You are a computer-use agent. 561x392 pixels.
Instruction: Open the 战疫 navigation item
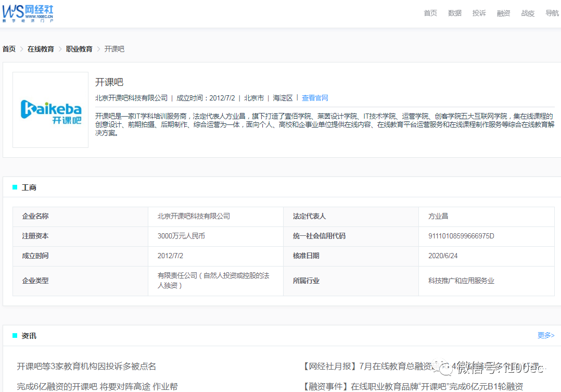coord(528,14)
